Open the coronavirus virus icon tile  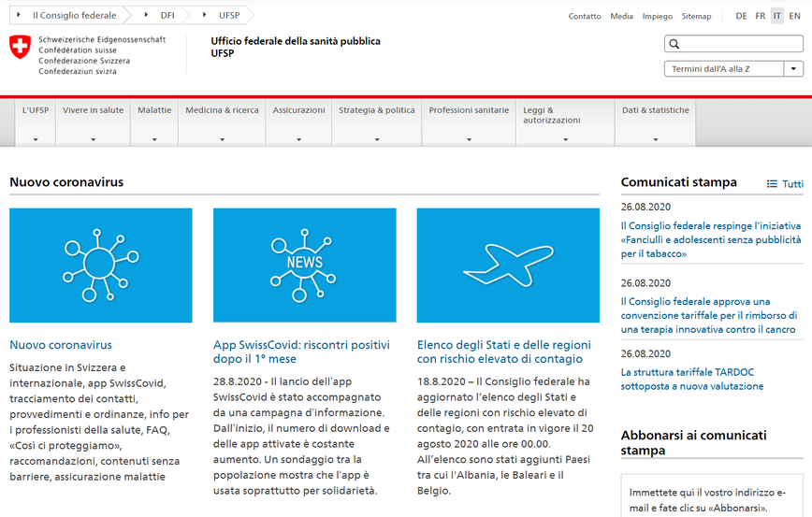100,265
